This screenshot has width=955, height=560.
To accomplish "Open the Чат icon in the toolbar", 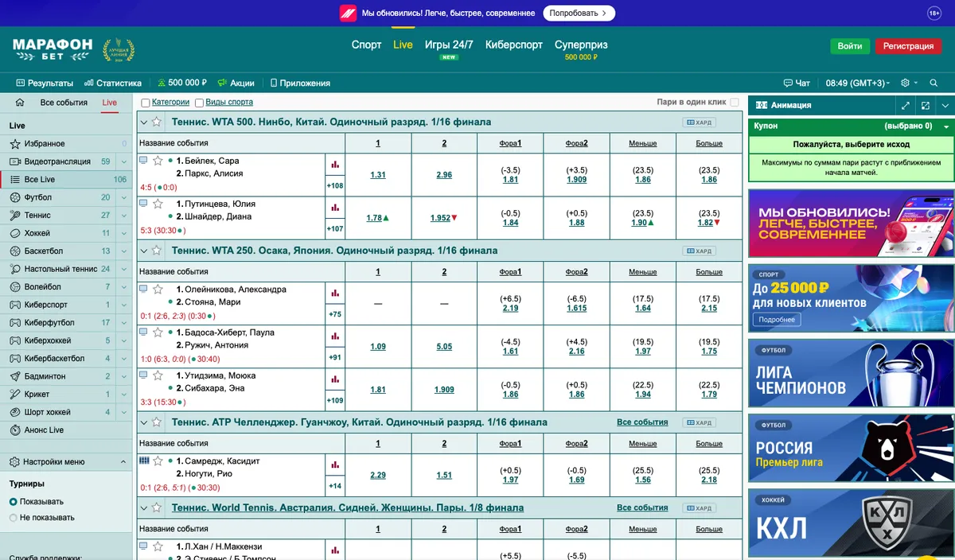I will (x=796, y=83).
